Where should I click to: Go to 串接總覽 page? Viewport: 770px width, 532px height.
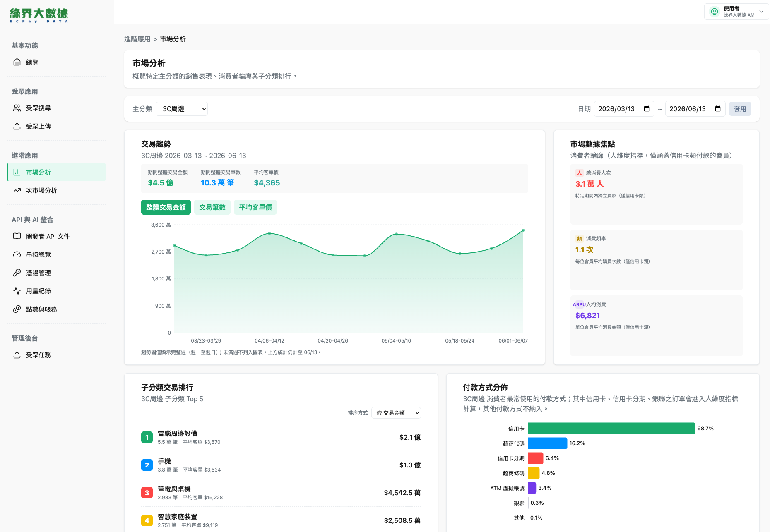(56, 254)
